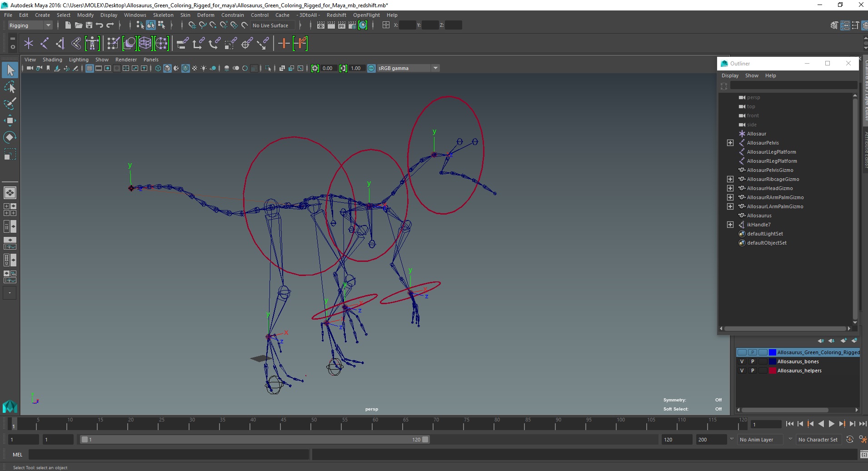Image resolution: width=868 pixels, height=471 pixels.
Task: Open the Redshift menu
Action: point(336,15)
